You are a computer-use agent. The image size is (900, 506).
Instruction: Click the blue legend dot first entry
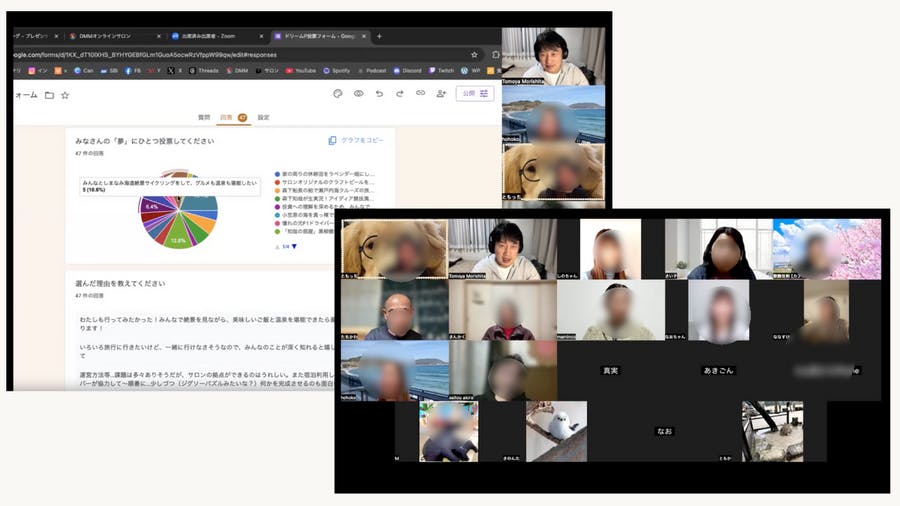(x=277, y=174)
